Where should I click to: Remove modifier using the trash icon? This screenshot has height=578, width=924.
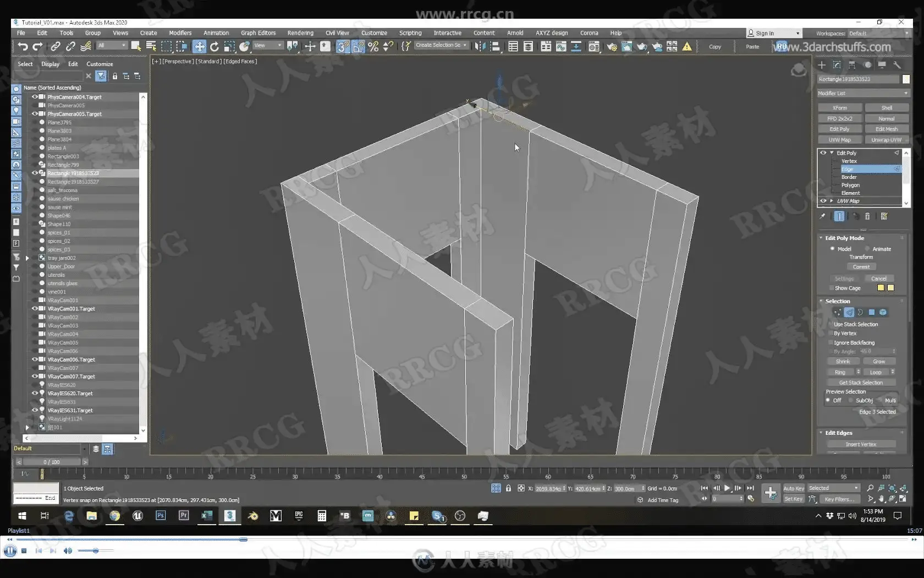point(867,216)
